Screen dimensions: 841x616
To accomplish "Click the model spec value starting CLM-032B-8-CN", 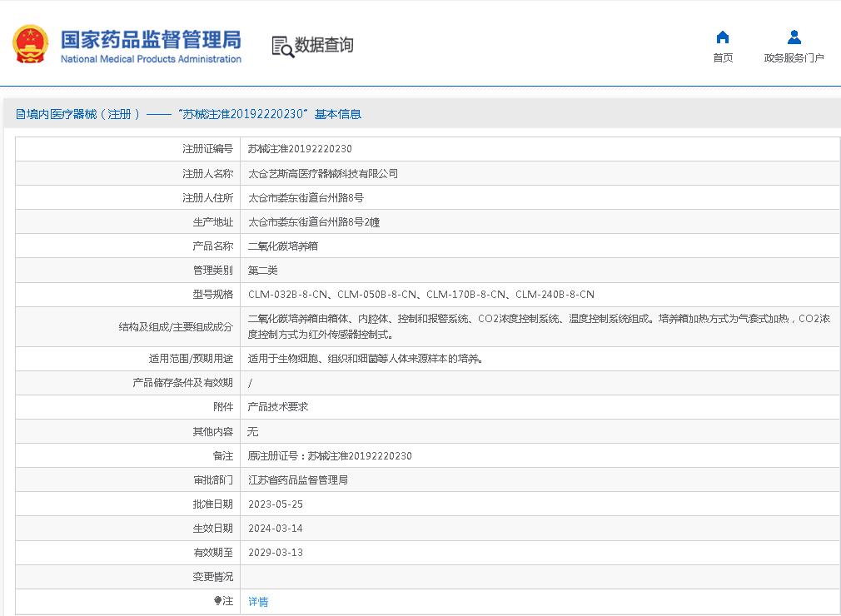I will pyautogui.click(x=421, y=295).
